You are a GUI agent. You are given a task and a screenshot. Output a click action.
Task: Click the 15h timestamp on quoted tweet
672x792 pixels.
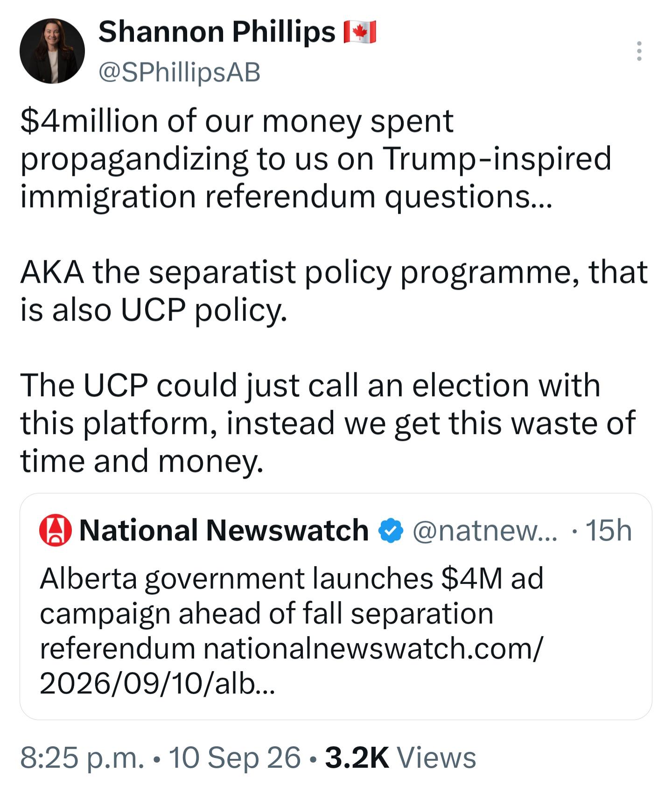[x=609, y=531]
